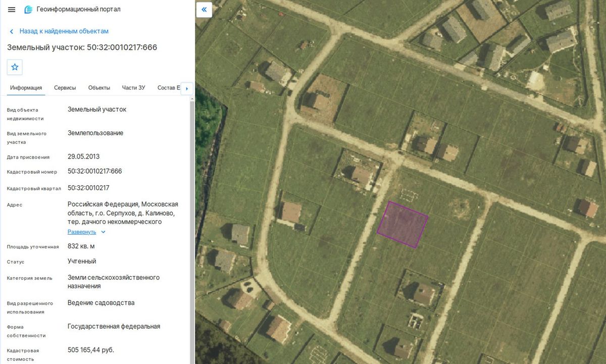Click the Кадастровая стоимость value 505 165,44 руб.
This screenshot has width=606, height=364.
point(91,350)
